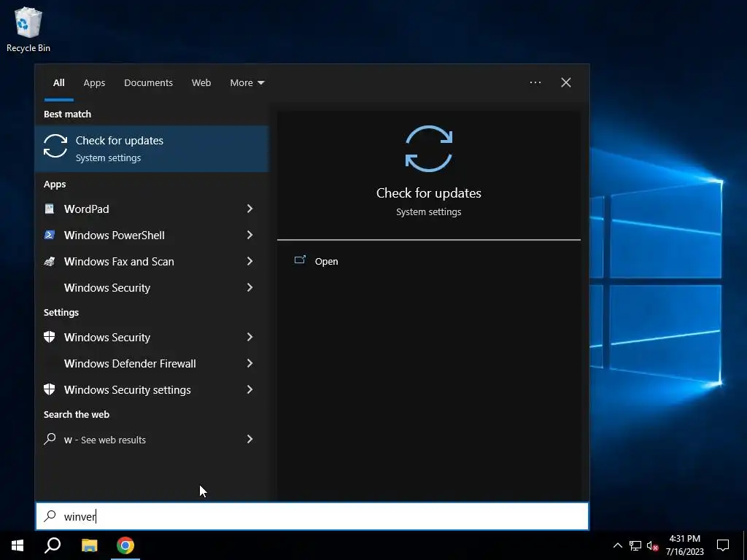Image resolution: width=747 pixels, height=560 pixels.
Task: Expand Windows Security setting result arrow
Action: tap(249, 337)
